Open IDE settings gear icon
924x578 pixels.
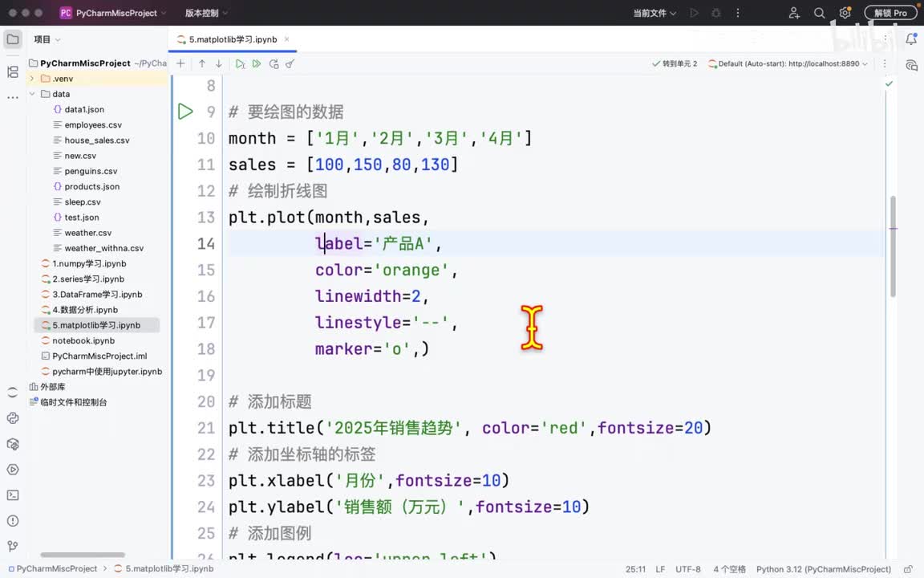[845, 13]
